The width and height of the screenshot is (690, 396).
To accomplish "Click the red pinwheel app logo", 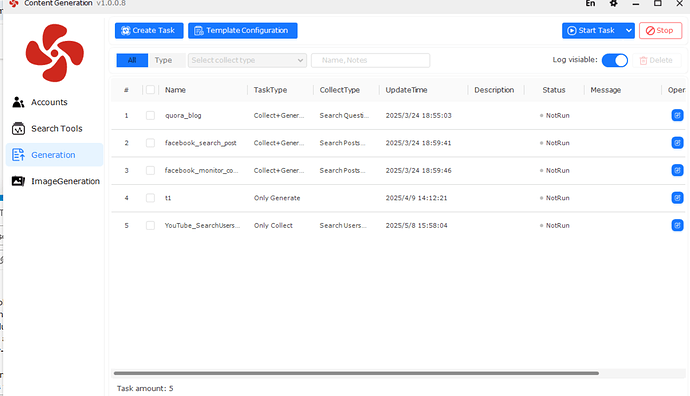I will click(x=55, y=53).
